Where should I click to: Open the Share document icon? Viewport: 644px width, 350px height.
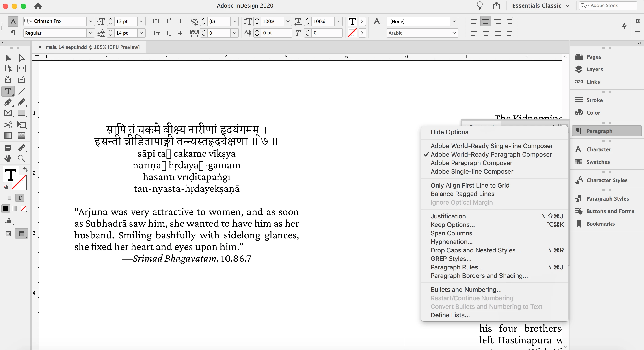click(x=497, y=6)
